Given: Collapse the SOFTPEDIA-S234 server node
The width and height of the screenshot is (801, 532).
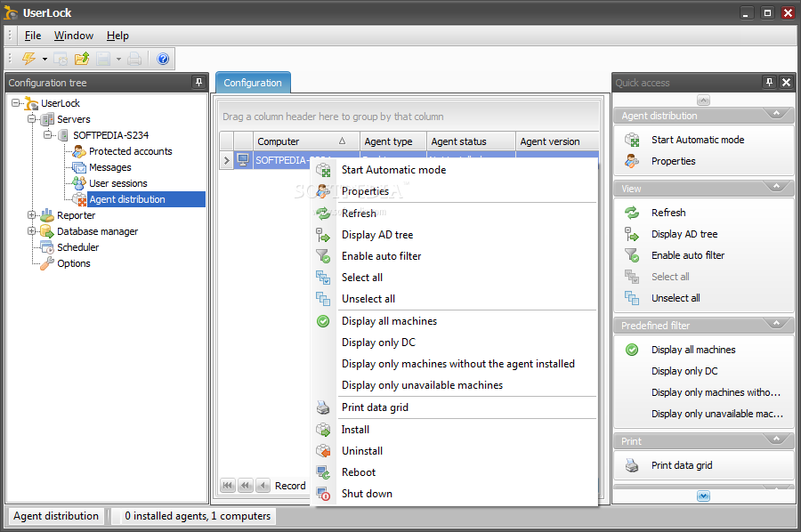Looking at the screenshot, I should tap(47, 135).
